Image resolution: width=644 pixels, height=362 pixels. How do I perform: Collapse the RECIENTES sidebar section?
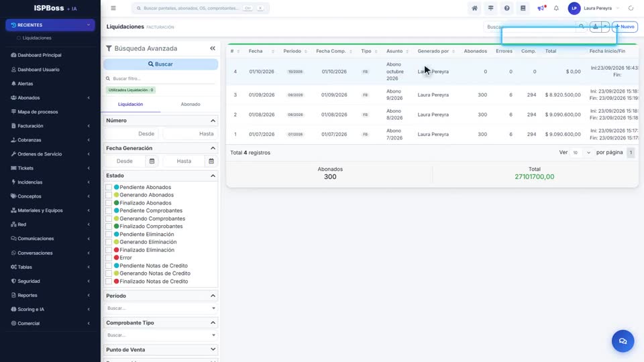tap(50, 25)
